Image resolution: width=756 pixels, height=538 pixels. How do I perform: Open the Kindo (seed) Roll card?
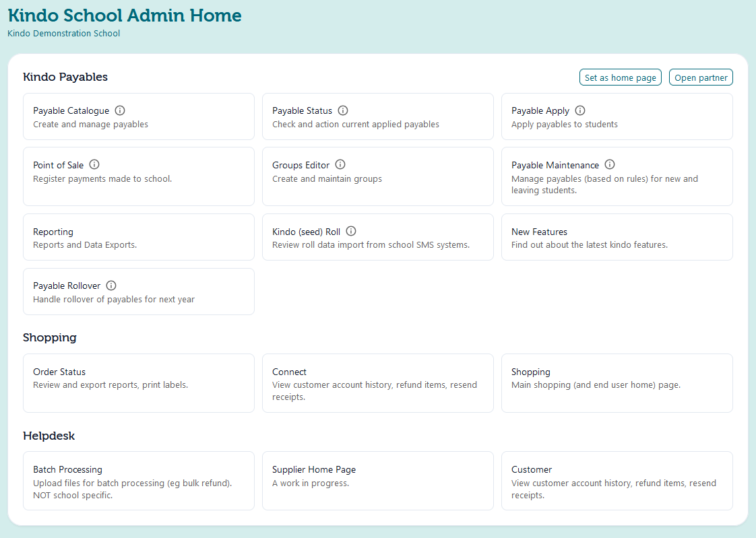(378, 237)
